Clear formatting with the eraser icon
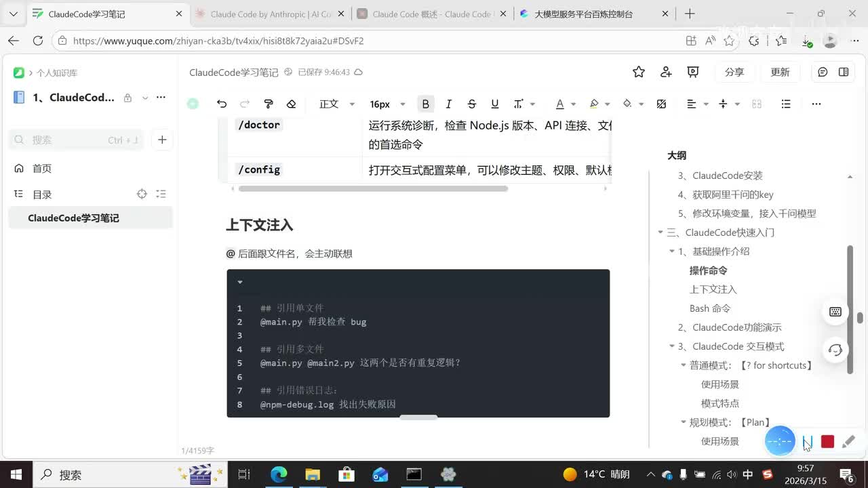Viewport: 868px width, 488px height. pyautogui.click(x=292, y=104)
